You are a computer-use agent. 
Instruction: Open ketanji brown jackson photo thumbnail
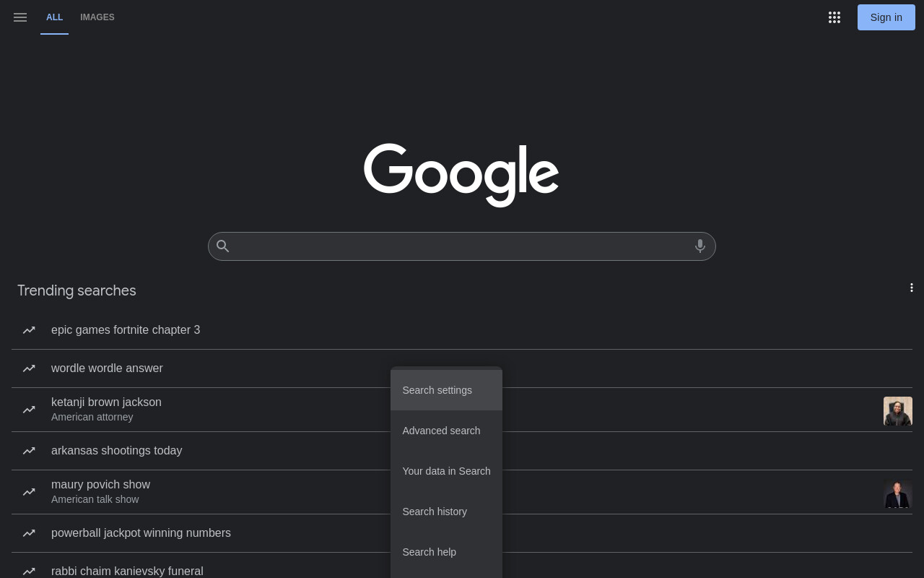pyautogui.click(x=898, y=411)
